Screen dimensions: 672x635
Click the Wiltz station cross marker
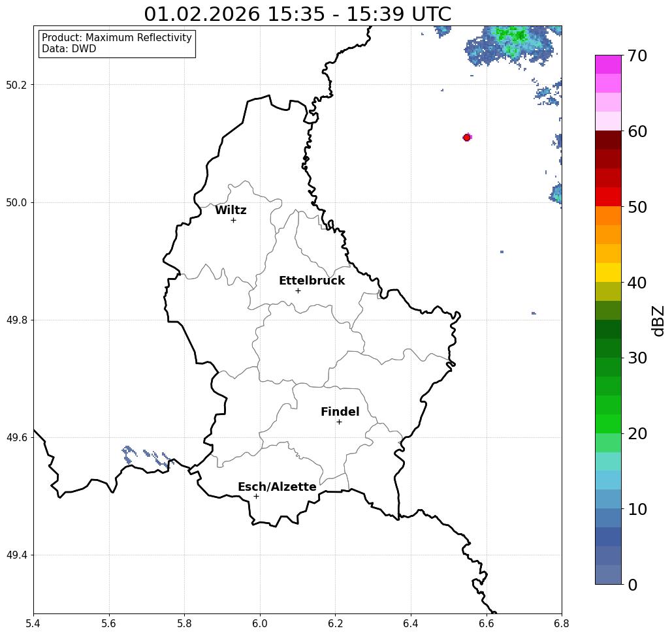[x=234, y=221]
